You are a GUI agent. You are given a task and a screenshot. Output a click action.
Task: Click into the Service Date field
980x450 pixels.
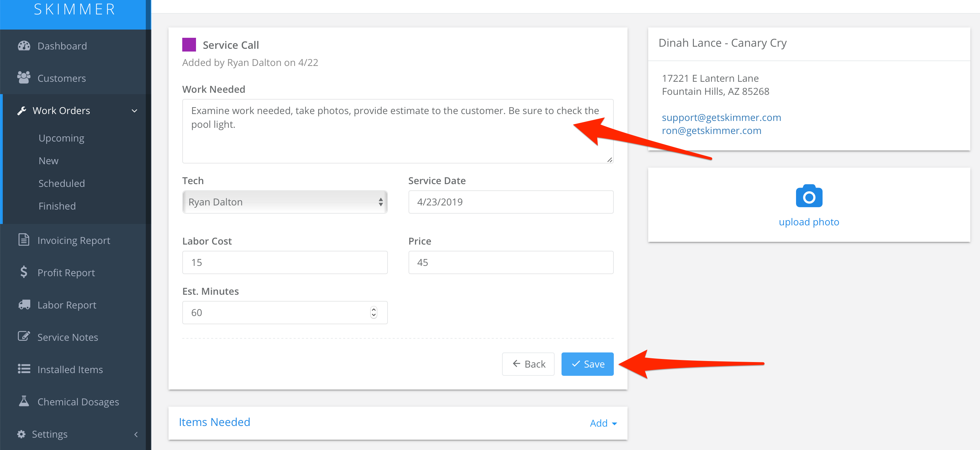[511, 202]
